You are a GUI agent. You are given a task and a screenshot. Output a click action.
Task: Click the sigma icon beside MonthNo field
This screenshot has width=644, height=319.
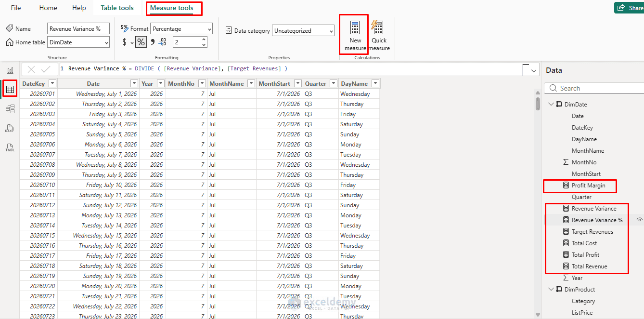(x=566, y=162)
